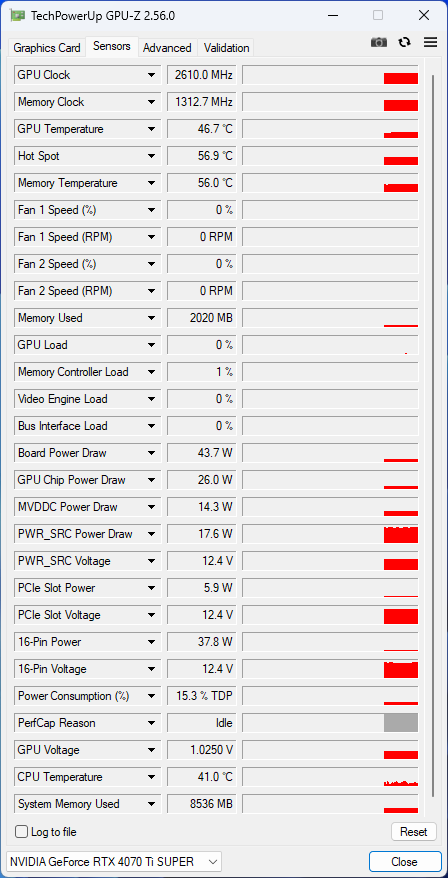Switch to the Graphics Card tab
The height and width of the screenshot is (878, 448).
(x=47, y=48)
